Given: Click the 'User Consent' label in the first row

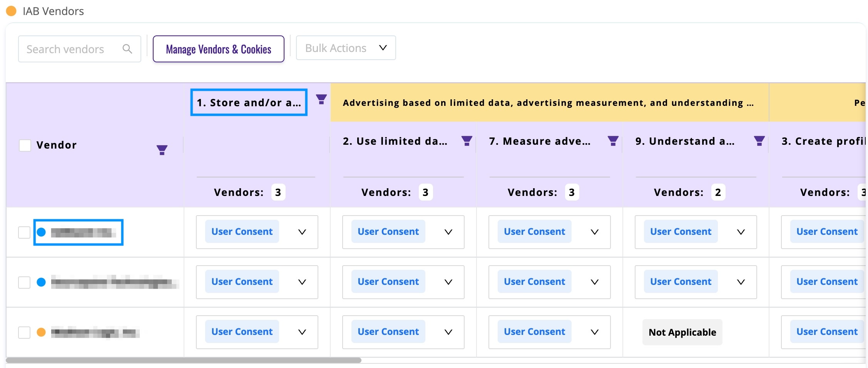Looking at the screenshot, I should pyautogui.click(x=242, y=231).
